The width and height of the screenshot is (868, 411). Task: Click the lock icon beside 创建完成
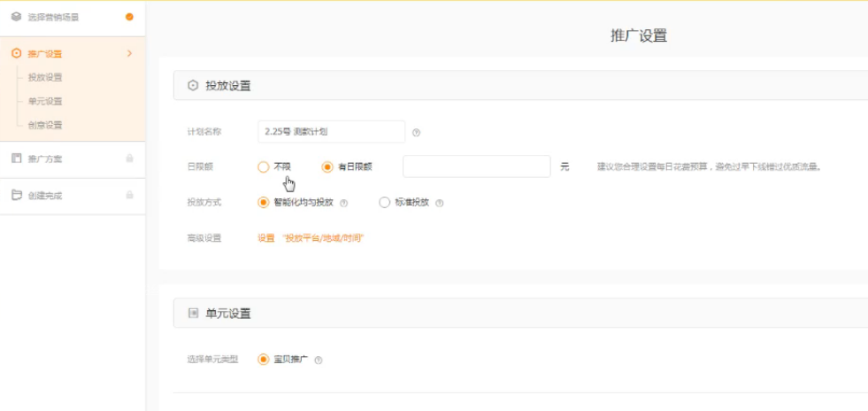point(130,195)
